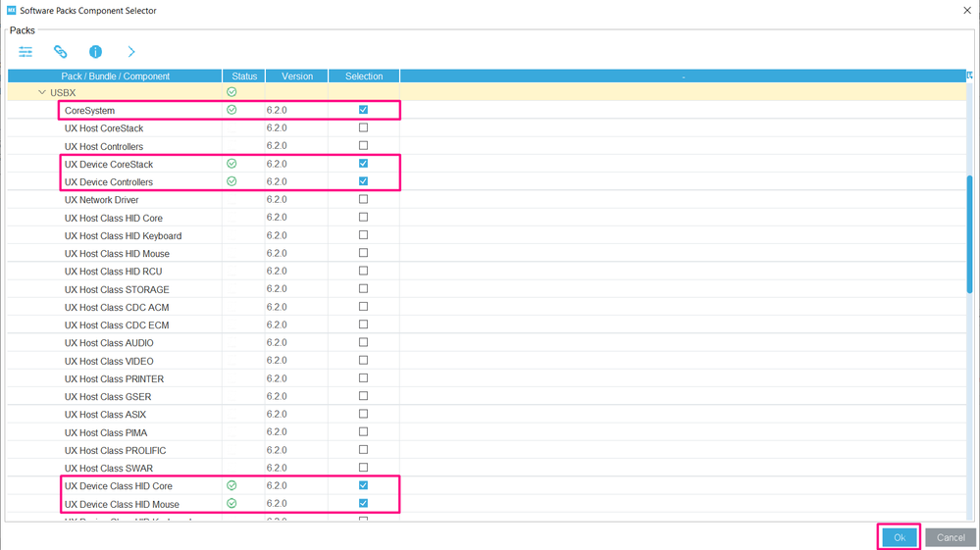This screenshot has height=550, width=980.
Task: Select UX Host CoreStack row label
Action: 104,128
